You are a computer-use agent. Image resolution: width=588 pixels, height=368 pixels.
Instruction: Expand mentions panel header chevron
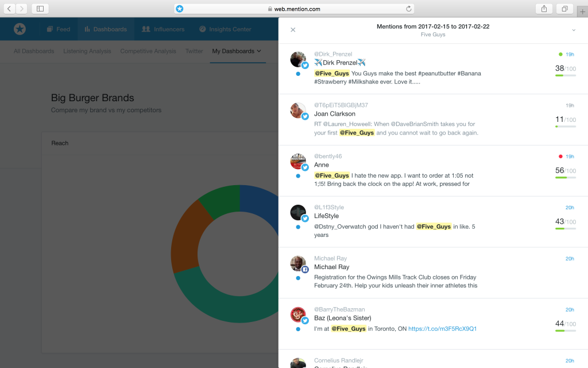[x=574, y=30]
